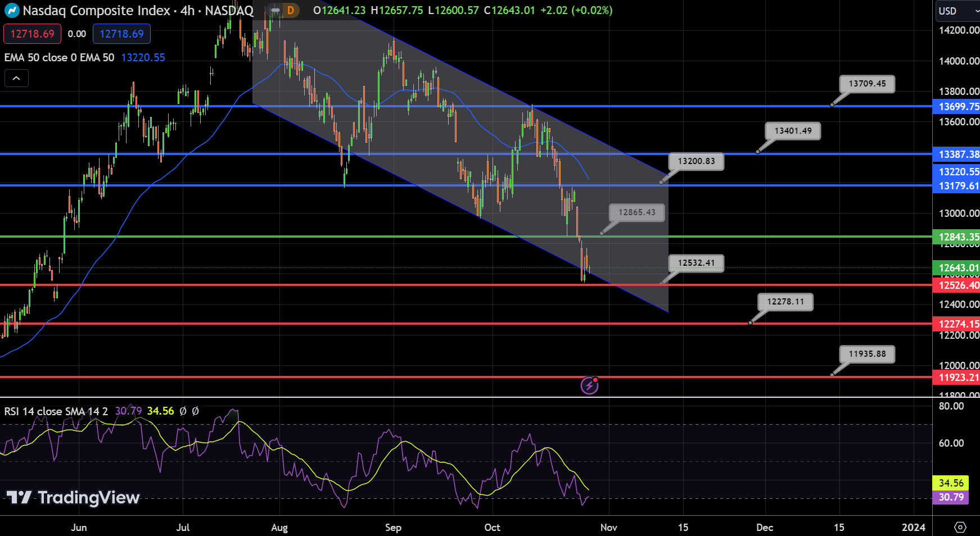Screen dimensions: 980x536
Task: Click the 14200.00 price scale label
Action: coord(959,30)
